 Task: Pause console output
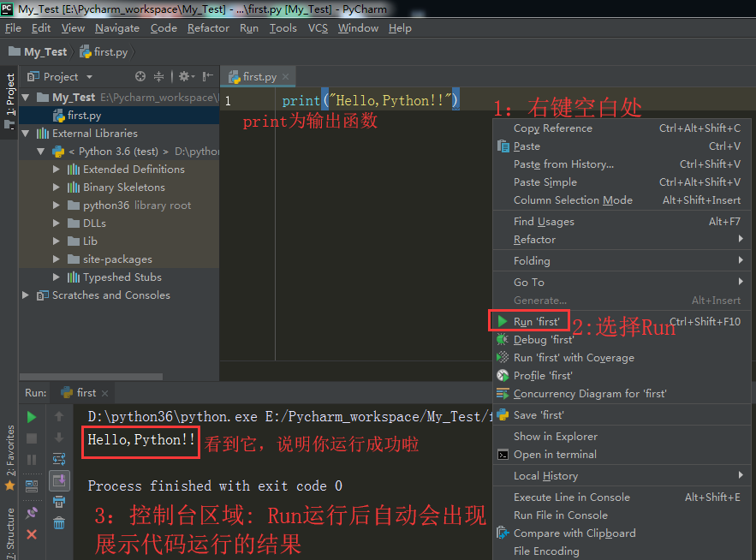click(x=31, y=458)
